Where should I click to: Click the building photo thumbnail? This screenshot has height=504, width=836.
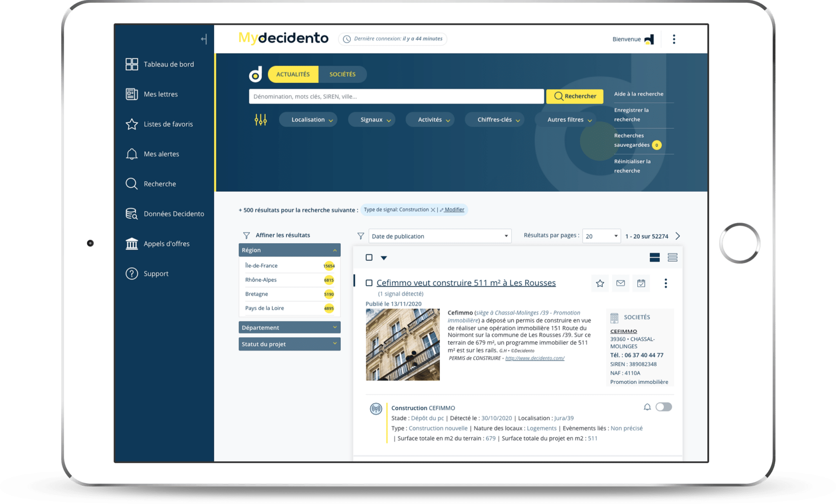point(403,345)
